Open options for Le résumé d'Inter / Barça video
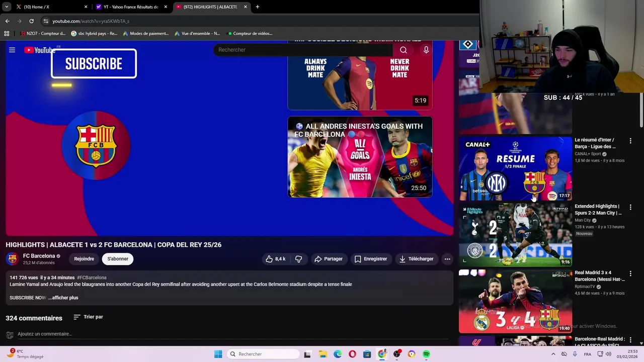Viewport: 644px width, 362px height. [x=630, y=141]
